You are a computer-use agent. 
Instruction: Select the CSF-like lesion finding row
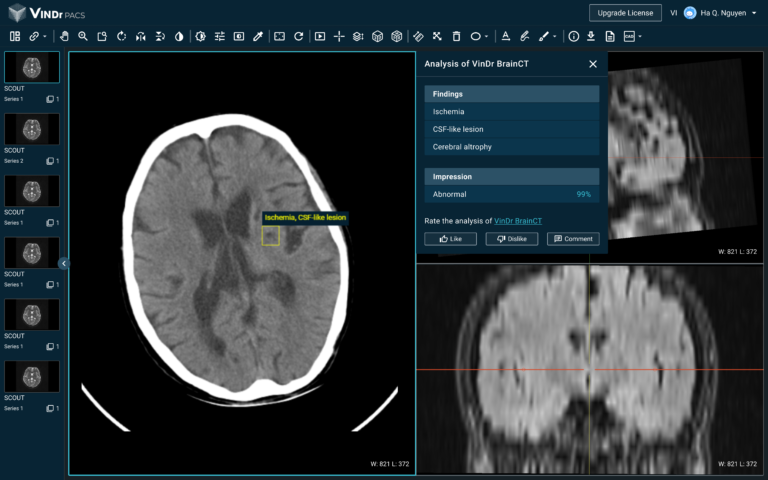pos(512,129)
